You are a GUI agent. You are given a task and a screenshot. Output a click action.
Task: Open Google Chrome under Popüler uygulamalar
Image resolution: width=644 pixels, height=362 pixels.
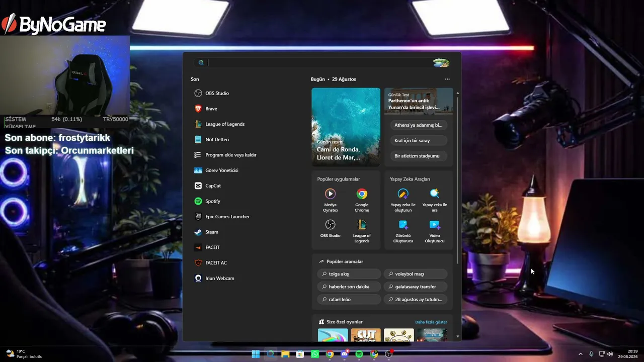[x=362, y=200]
